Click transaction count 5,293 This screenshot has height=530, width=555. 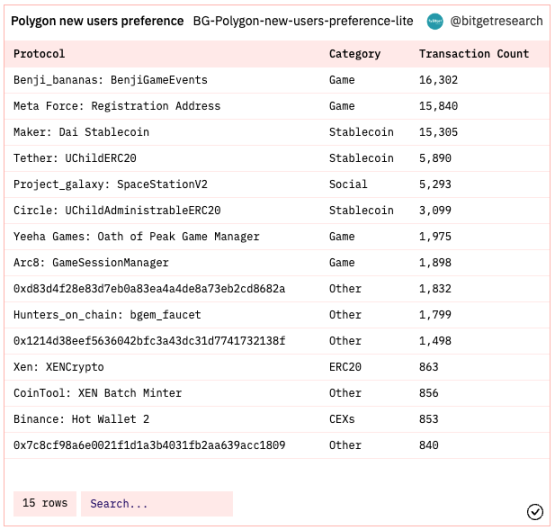click(x=435, y=184)
